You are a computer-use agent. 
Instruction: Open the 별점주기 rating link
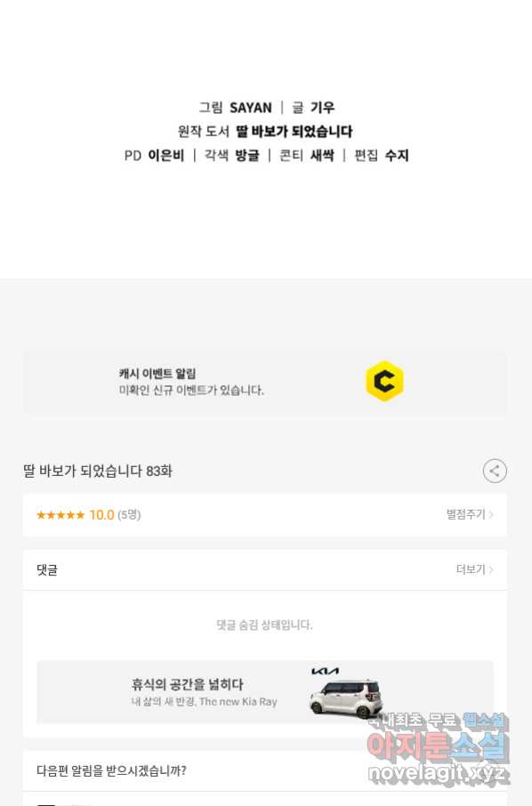(465, 514)
